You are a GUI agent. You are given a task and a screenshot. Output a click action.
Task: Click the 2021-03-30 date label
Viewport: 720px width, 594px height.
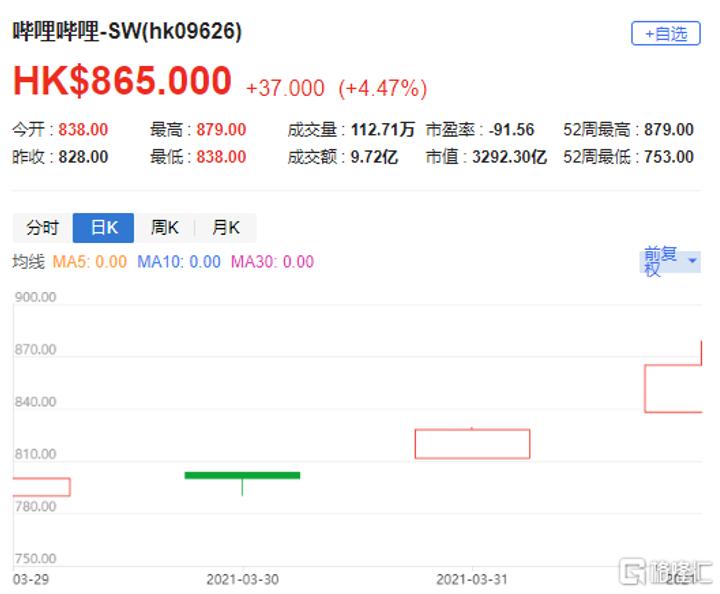(242, 579)
